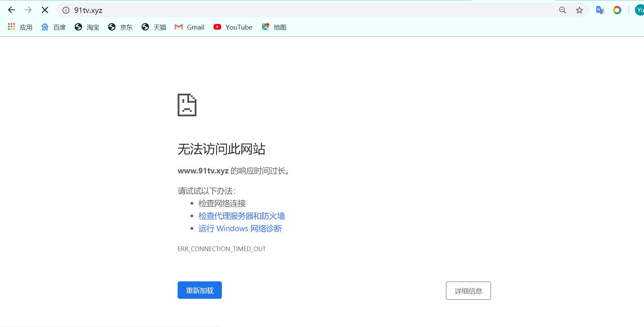The width and height of the screenshot is (644, 327).
Task: Expand 详细信息 for error details
Action: (x=468, y=290)
